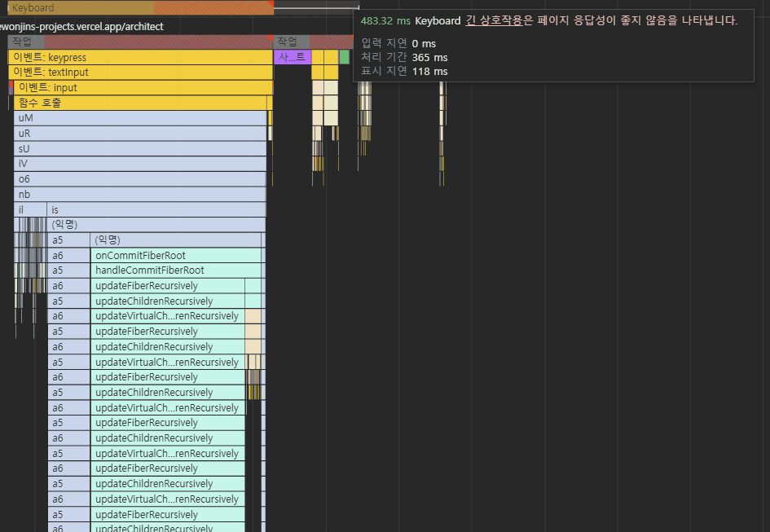Open the 긴 상호작용 link in tooltip

(494, 21)
